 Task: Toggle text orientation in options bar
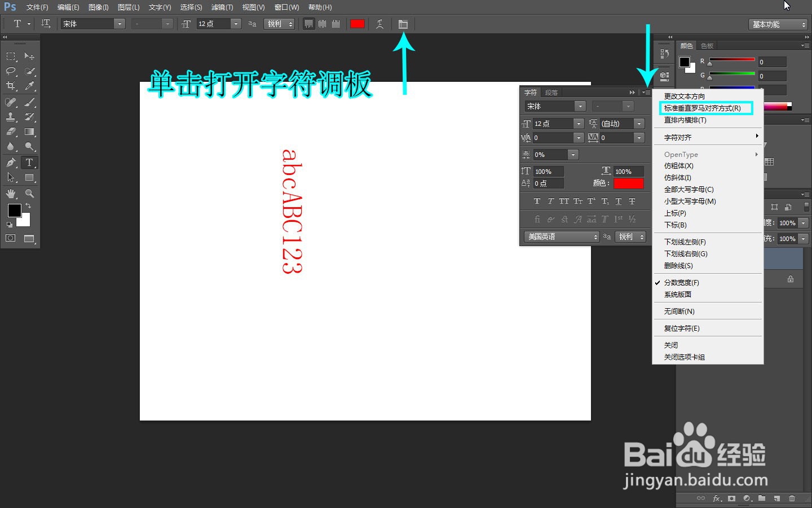[46, 24]
